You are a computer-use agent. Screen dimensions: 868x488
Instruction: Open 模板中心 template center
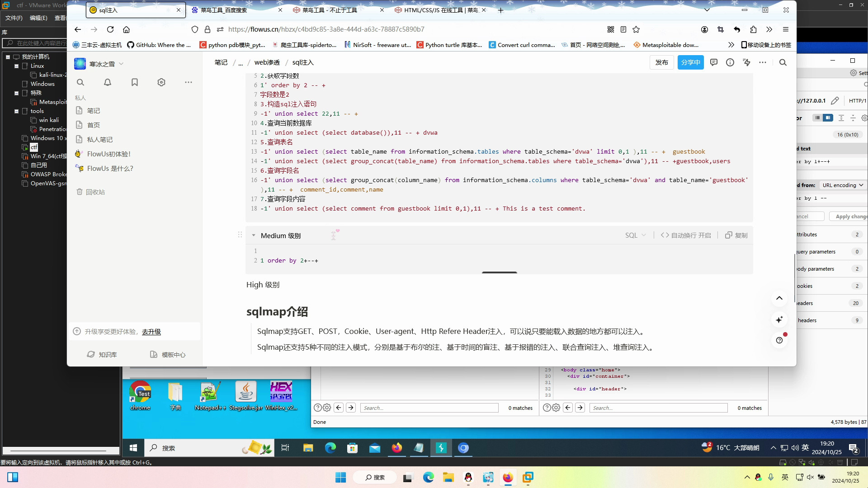coord(168,355)
